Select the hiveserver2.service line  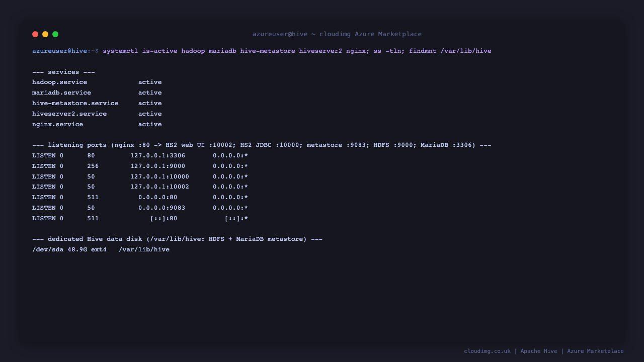[x=97, y=114]
